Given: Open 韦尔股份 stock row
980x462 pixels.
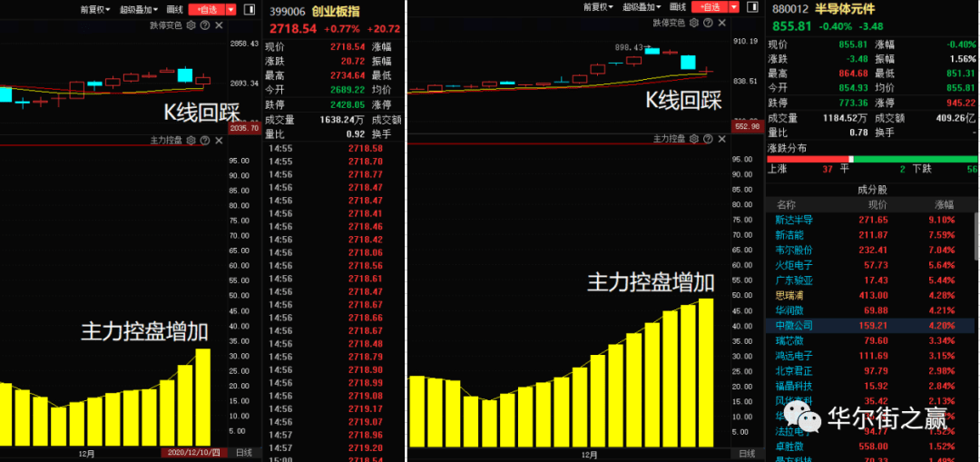Looking at the screenshot, I should click(870, 250).
